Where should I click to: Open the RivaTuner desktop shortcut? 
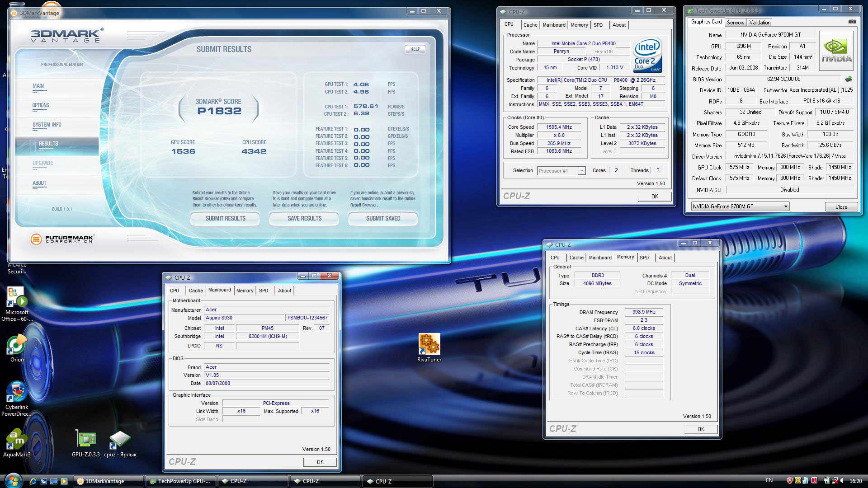point(429,348)
